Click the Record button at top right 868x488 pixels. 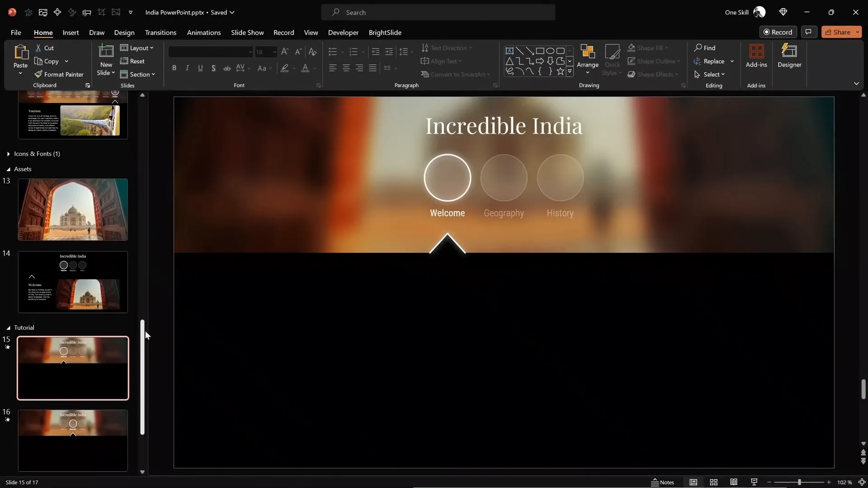point(778,32)
